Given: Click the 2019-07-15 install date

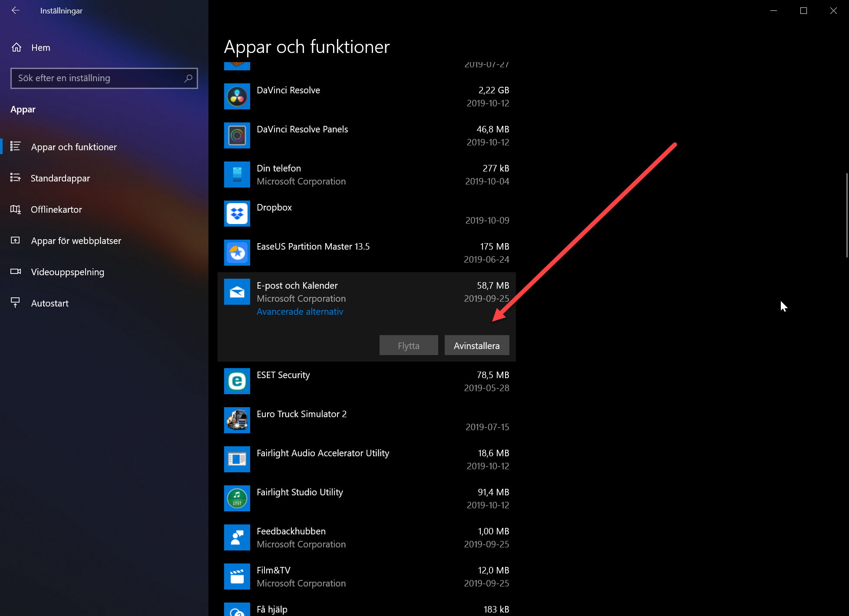Looking at the screenshot, I should coord(487,427).
